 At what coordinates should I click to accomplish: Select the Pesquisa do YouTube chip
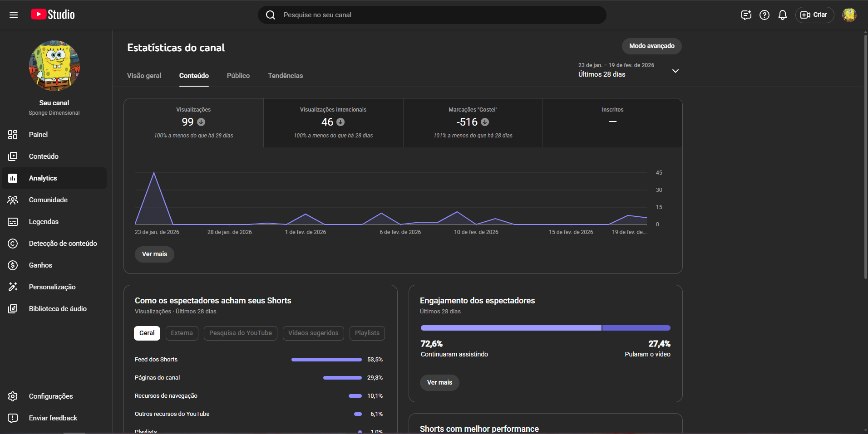[x=240, y=333]
